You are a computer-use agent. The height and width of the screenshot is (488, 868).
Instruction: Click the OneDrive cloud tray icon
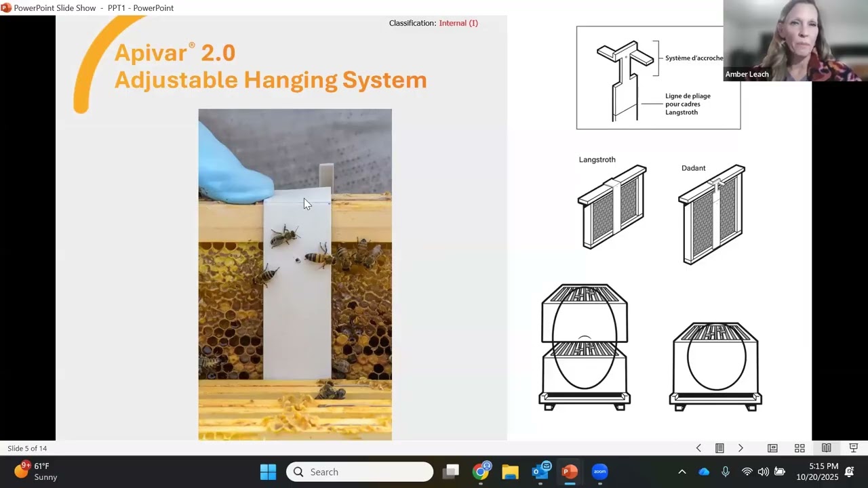pos(704,472)
